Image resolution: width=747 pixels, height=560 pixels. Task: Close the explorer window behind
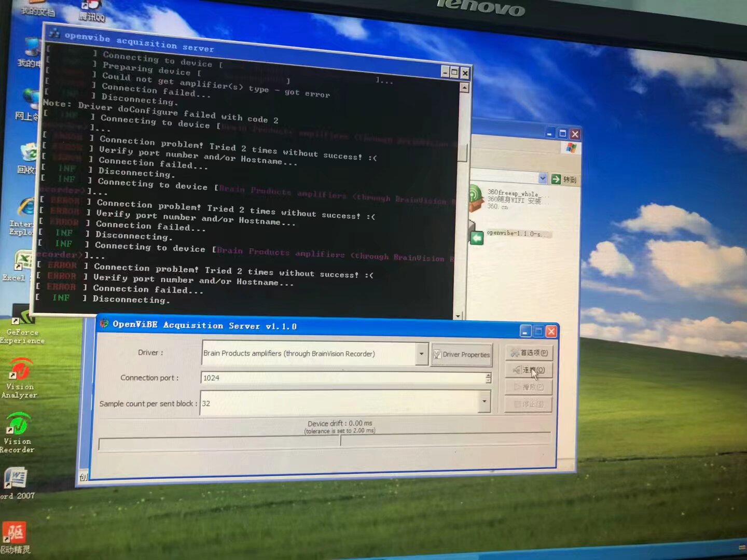(x=575, y=134)
